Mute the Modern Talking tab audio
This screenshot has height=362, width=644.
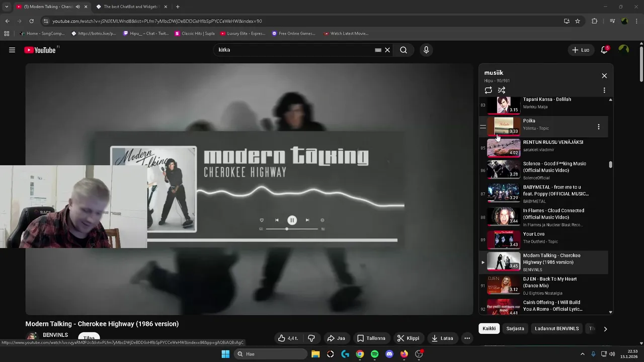point(77,7)
